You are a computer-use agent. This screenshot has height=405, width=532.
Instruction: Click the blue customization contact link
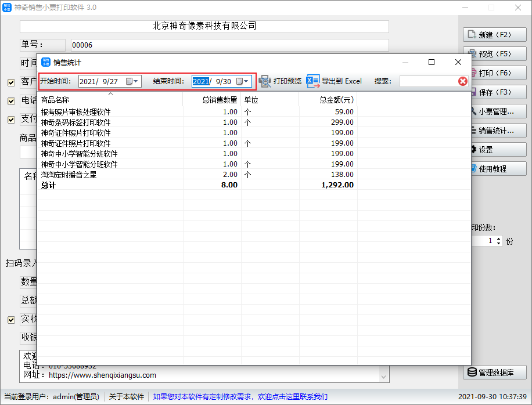[240, 396]
